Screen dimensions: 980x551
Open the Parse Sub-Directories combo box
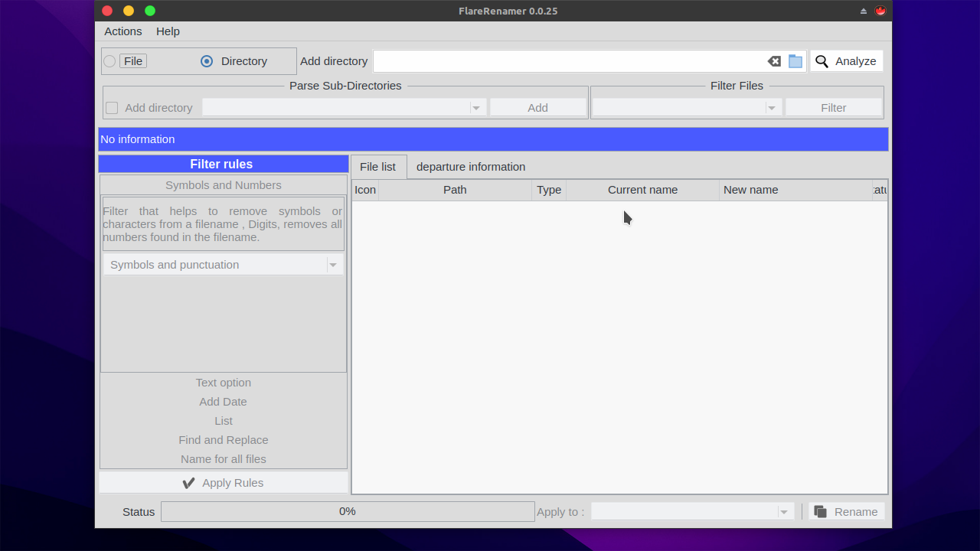tap(344, 108)
